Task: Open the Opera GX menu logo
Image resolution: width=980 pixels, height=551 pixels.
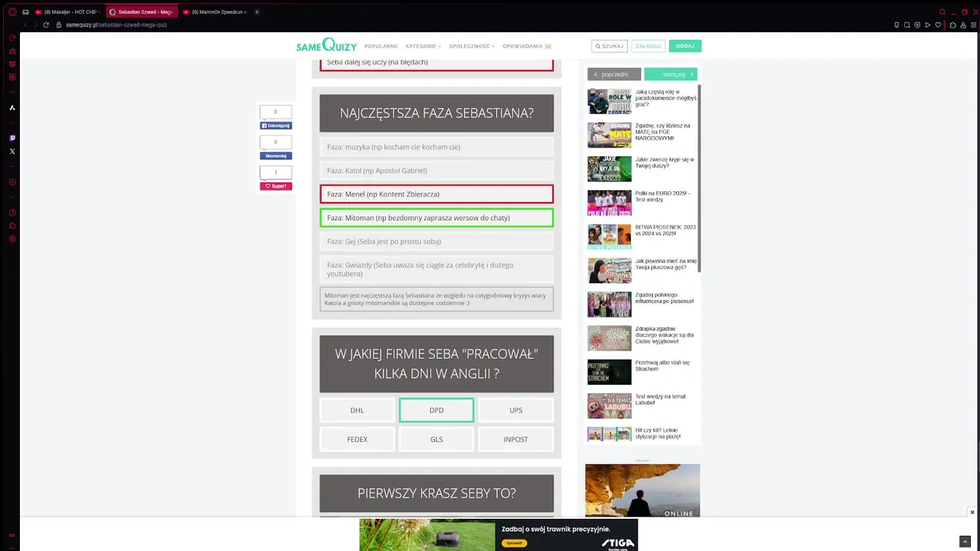Action: [12, 12]
